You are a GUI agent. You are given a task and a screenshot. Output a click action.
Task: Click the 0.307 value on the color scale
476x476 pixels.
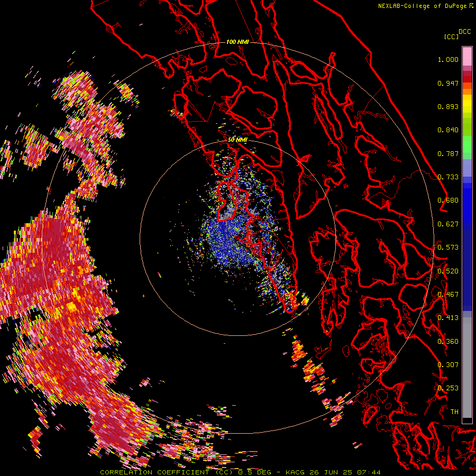coord(448,365)
